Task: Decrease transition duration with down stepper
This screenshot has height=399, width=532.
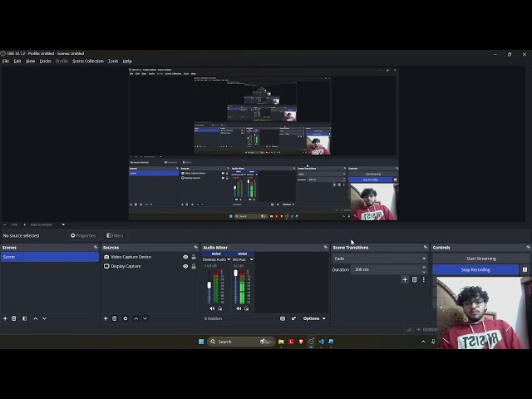Action: click(x=424, y=272)
